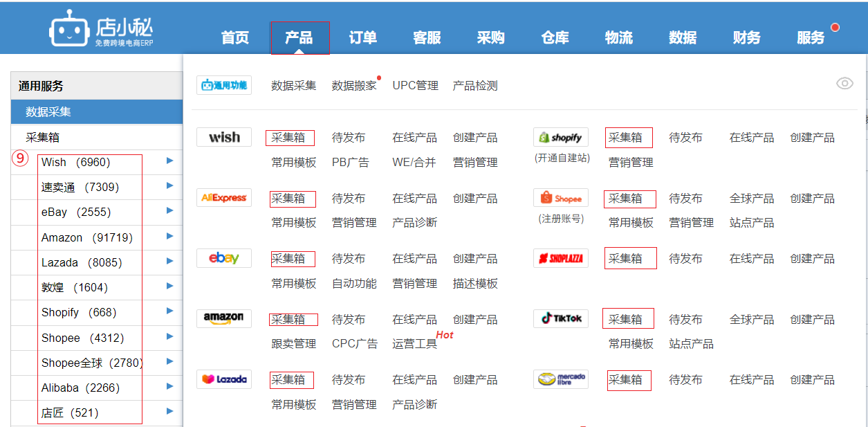
Task: Click 创建产品 in the Mercado Libre row
Action: (812, 380)
